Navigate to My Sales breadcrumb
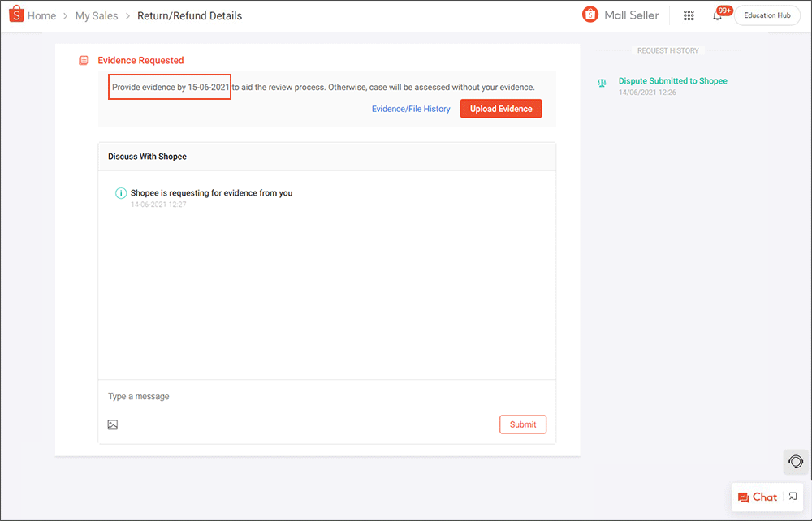Screen dimensions: 812x521 point(97,15)
